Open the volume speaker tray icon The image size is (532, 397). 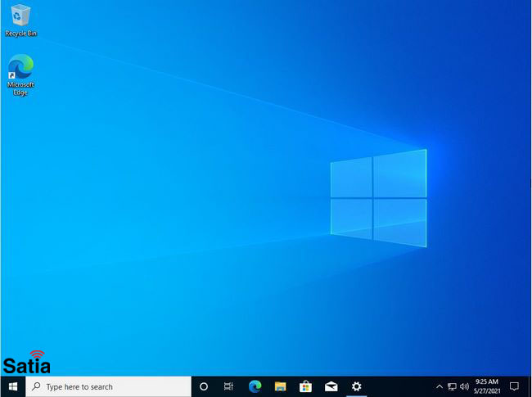[x=465, y=386]
